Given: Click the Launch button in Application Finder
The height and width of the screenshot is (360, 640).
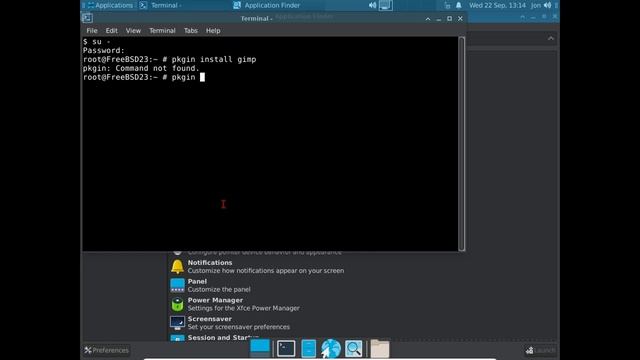Looking at the screenshot, I should click(540, 350).
